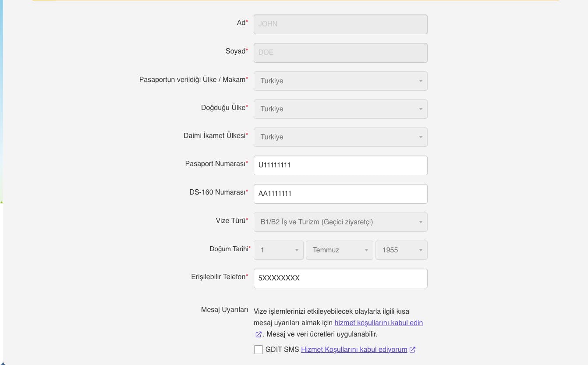This screenshot has height=365, width=588.
Task: Click the 'hizmet koşullarını kabul edin' link
Action: [x=379, y=323]
